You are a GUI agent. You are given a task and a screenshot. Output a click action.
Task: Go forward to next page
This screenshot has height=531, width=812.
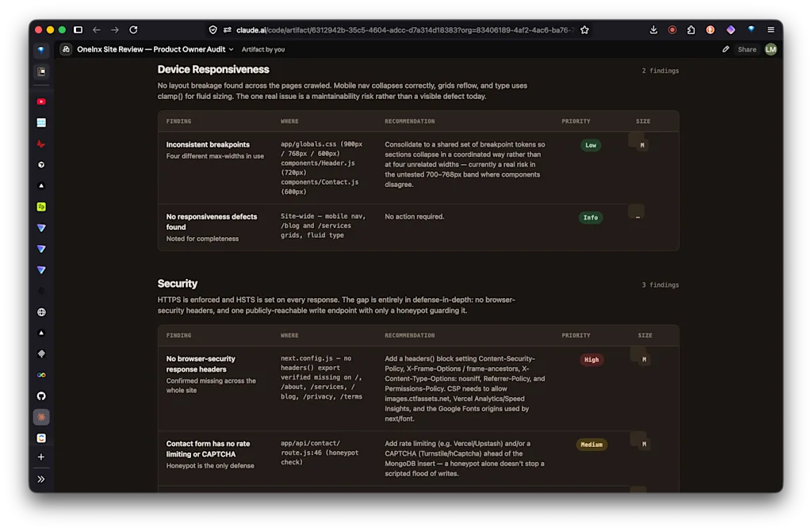point(115,30)
